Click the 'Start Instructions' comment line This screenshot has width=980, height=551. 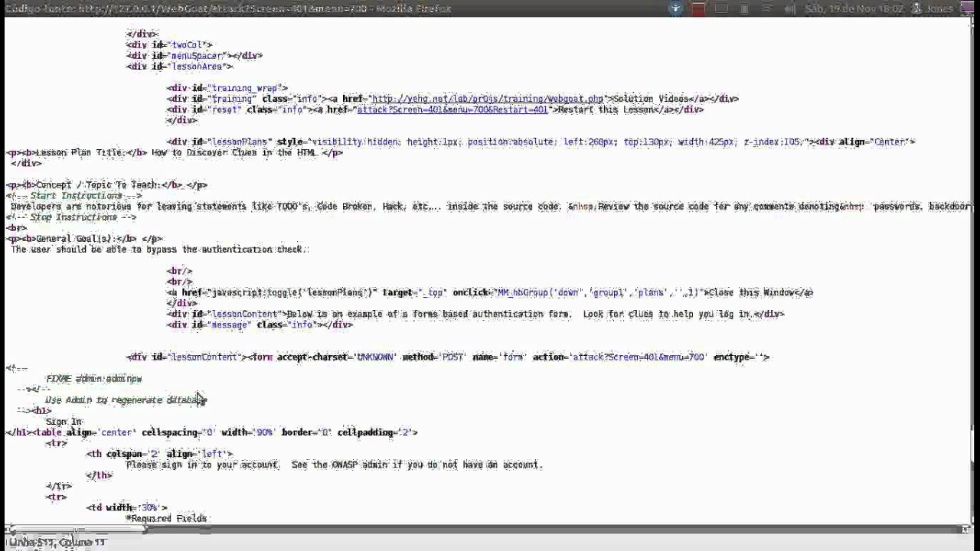pyautogui.click(x=73, y=195)
